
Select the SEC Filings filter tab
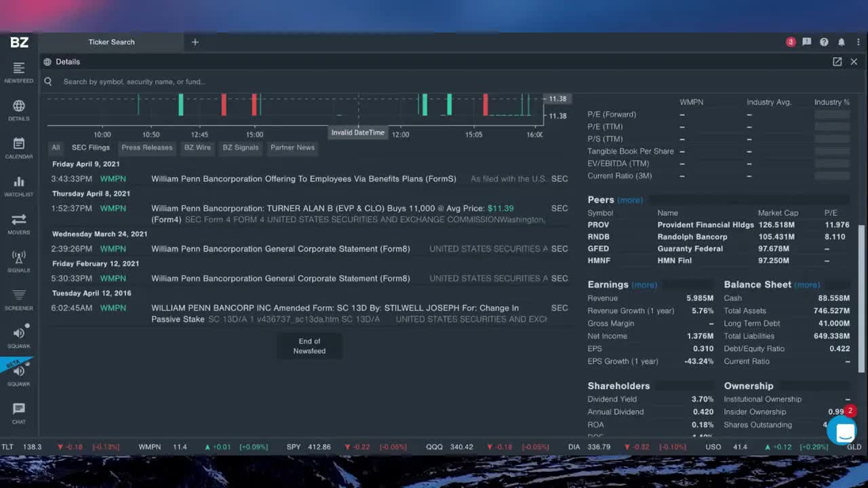coord(91,148)
